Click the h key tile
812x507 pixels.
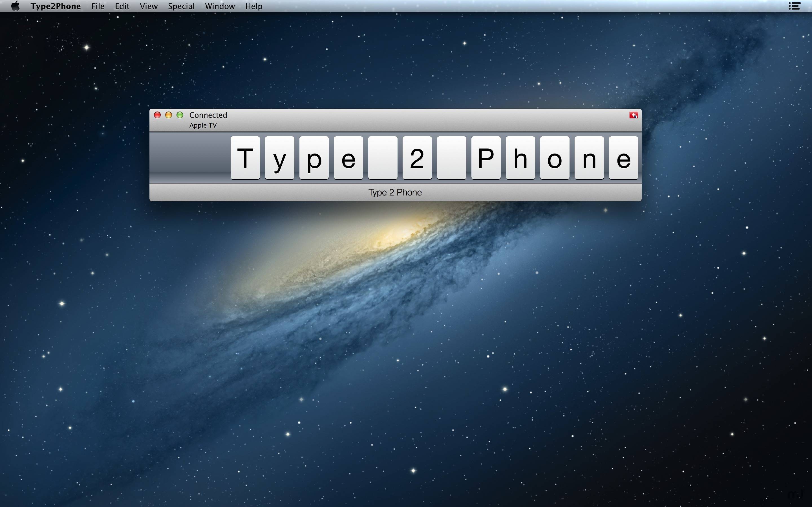point(520,158)
